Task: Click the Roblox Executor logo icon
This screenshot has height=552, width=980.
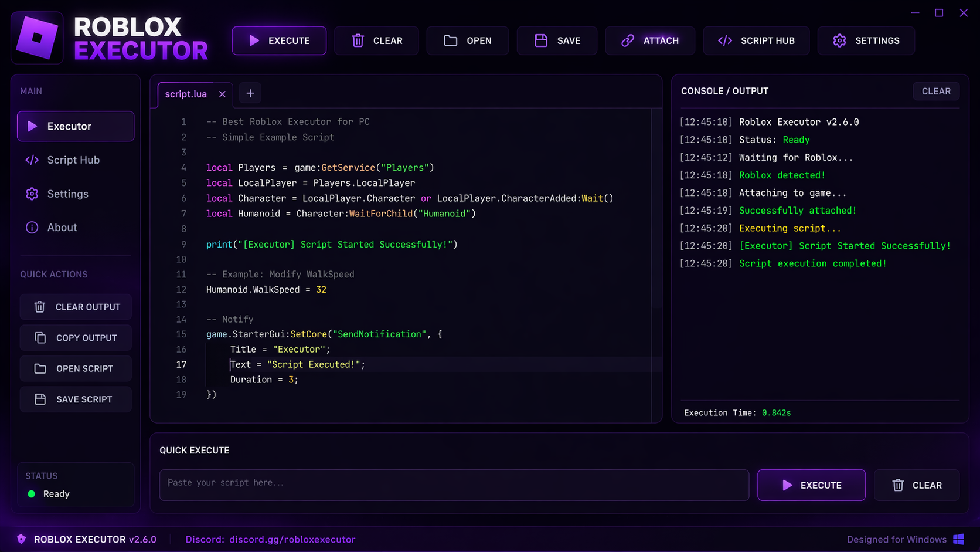Action: click(x=37, y=38)
